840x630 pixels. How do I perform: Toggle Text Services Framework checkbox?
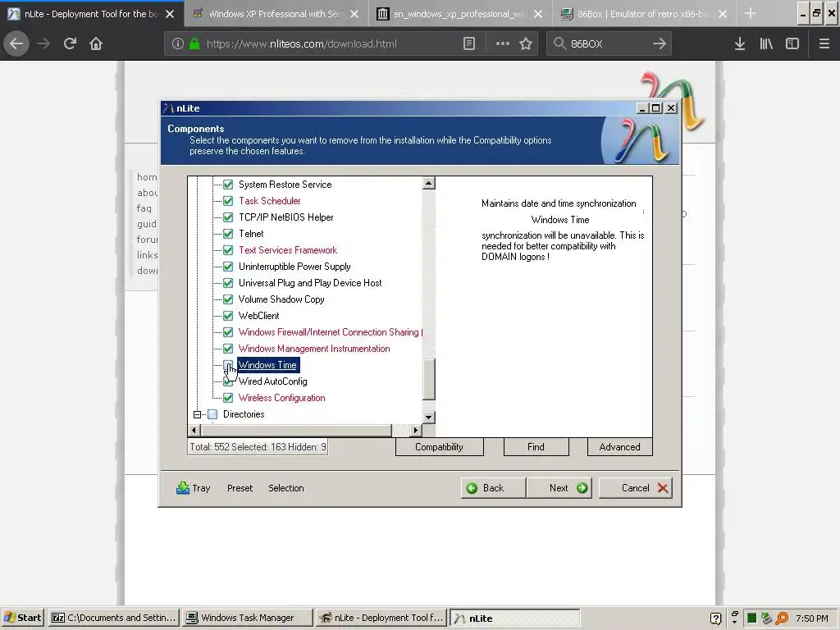tap(228, 250)
